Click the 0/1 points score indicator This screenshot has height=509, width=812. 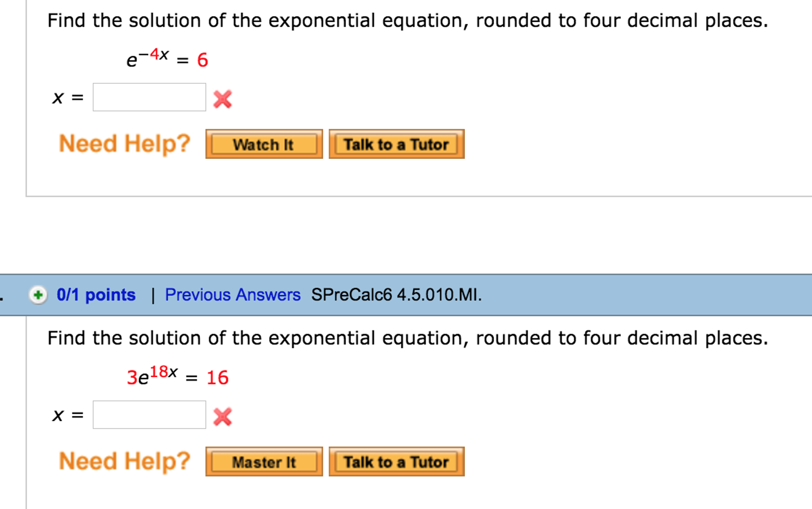click(96, 295)
